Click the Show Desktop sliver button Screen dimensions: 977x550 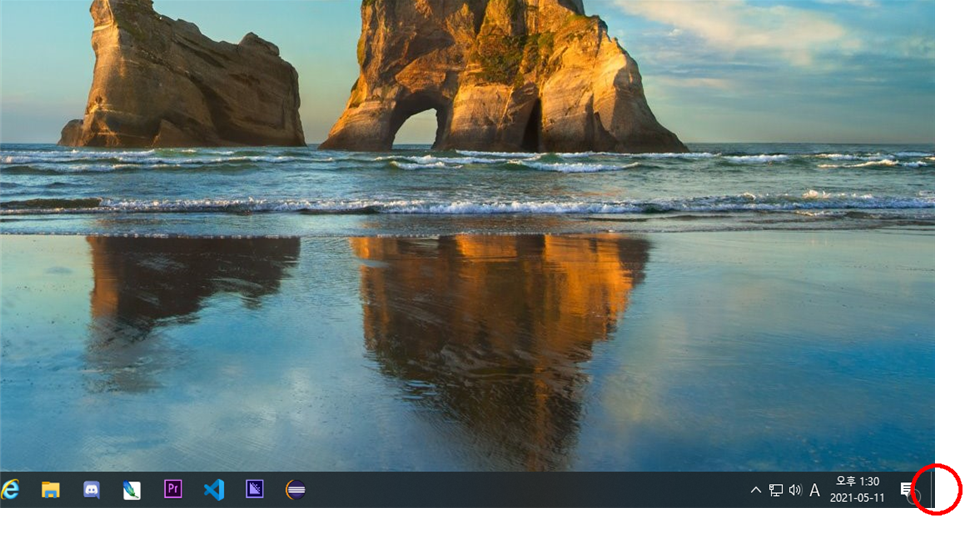coord(933,490)
